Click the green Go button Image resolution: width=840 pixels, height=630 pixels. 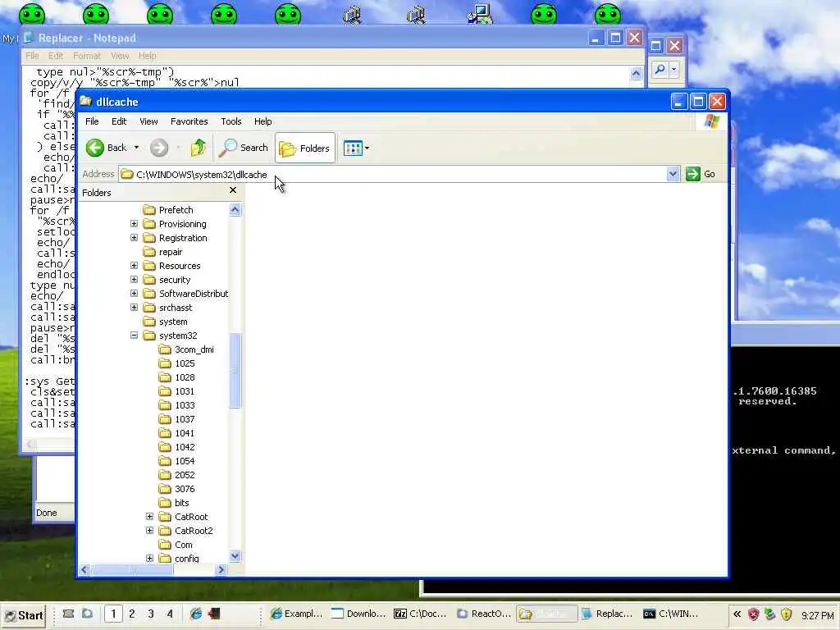tap(701, 174)
